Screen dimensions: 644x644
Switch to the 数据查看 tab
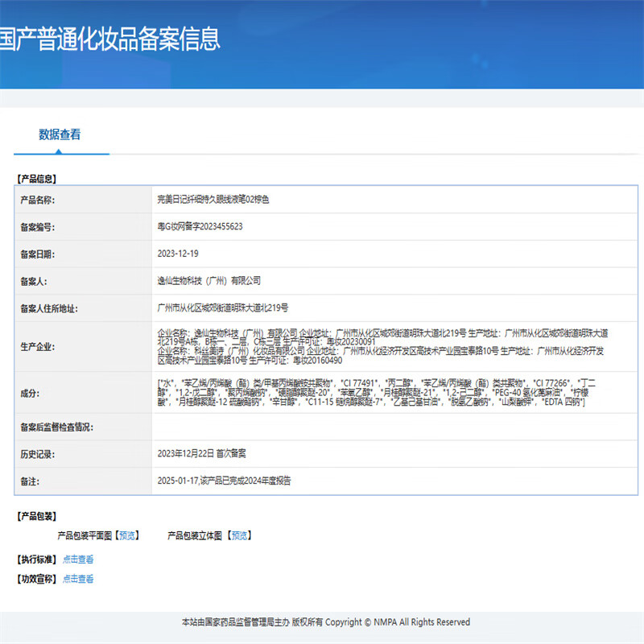60,135
